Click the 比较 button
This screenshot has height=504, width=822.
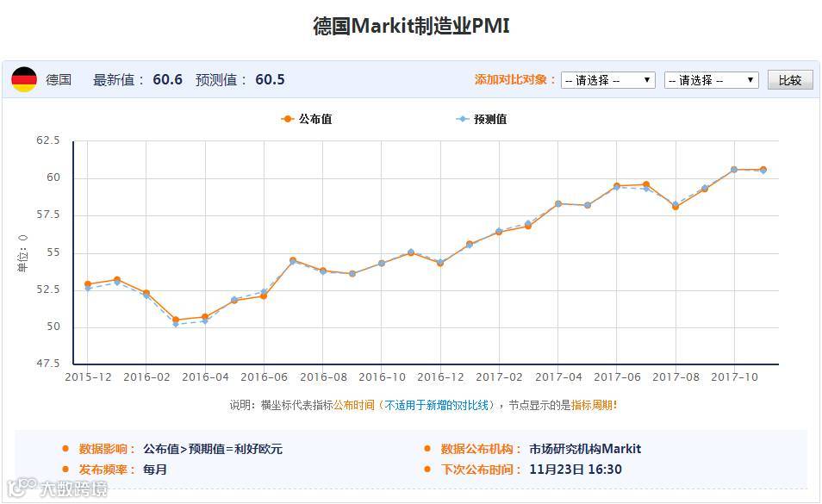(x=790, y=80)
